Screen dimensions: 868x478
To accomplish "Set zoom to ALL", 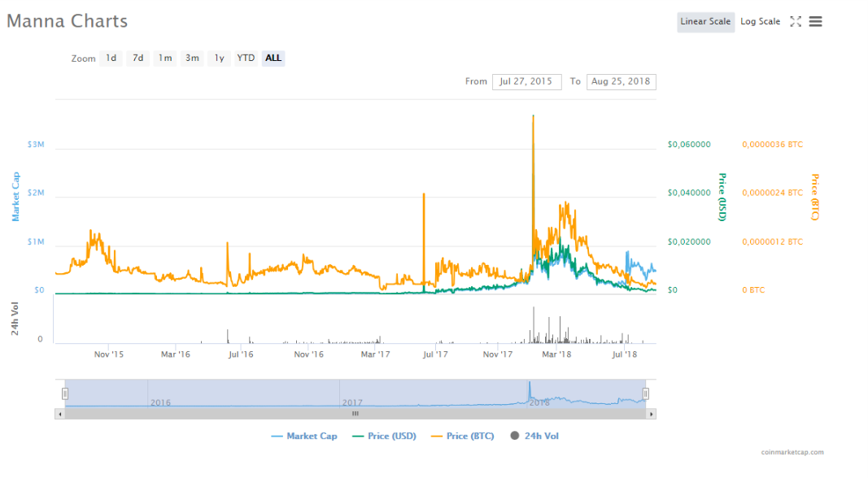I will tap(273, 58).
